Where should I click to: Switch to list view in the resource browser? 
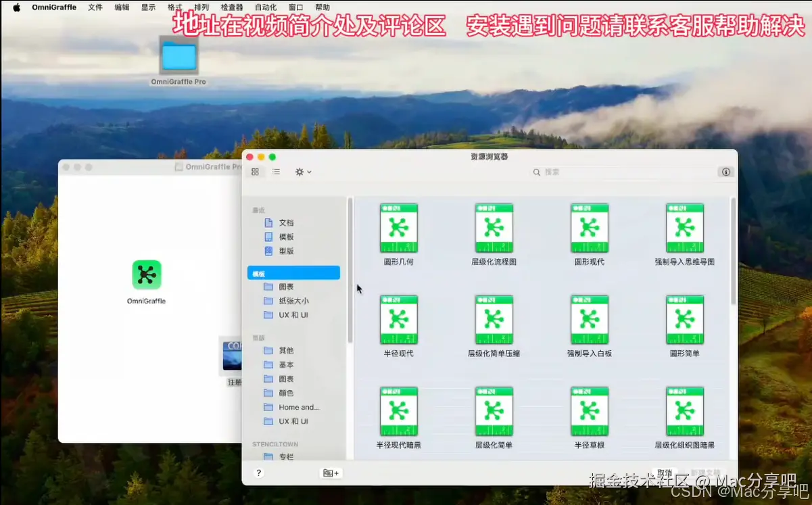point(276,172)
